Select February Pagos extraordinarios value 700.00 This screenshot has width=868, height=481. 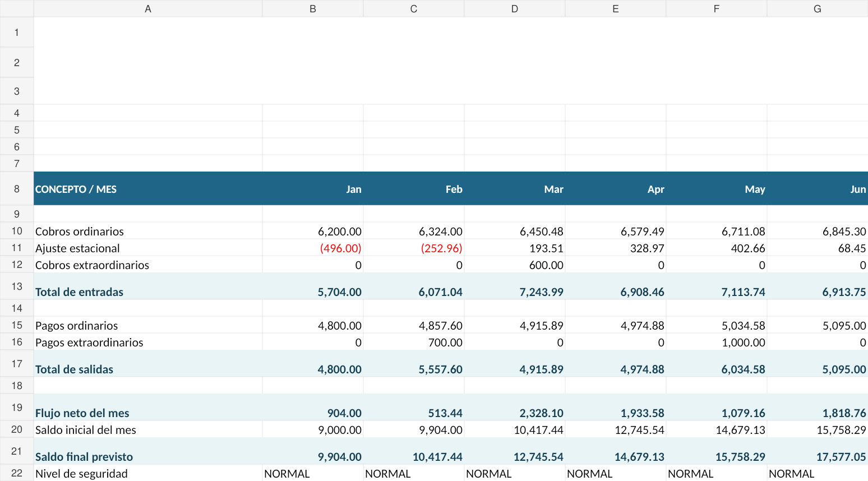click(414, 342)
